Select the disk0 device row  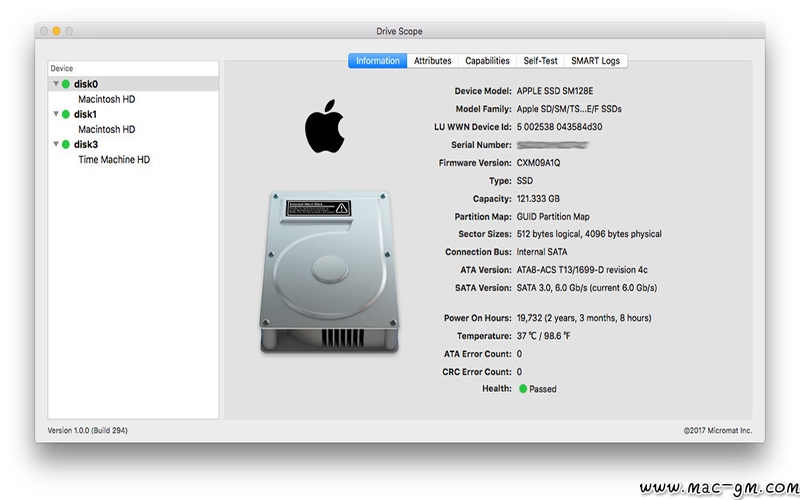[x=133, y=84]
